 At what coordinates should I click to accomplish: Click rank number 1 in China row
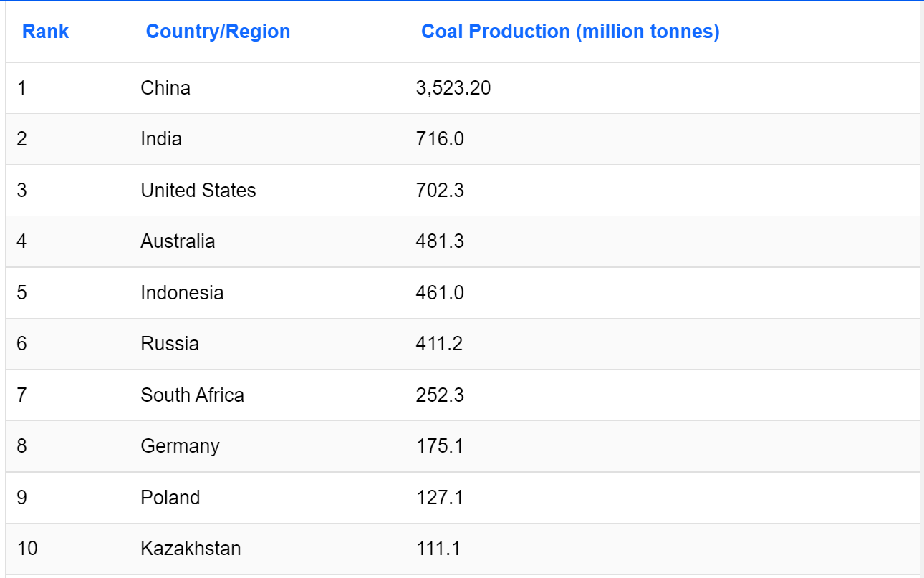tap(21, 88)
